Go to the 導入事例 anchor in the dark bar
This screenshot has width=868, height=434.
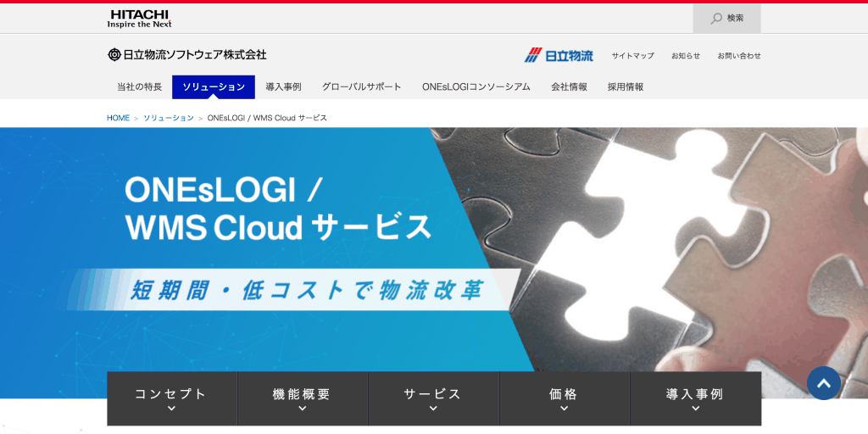(x=695, y=398)
